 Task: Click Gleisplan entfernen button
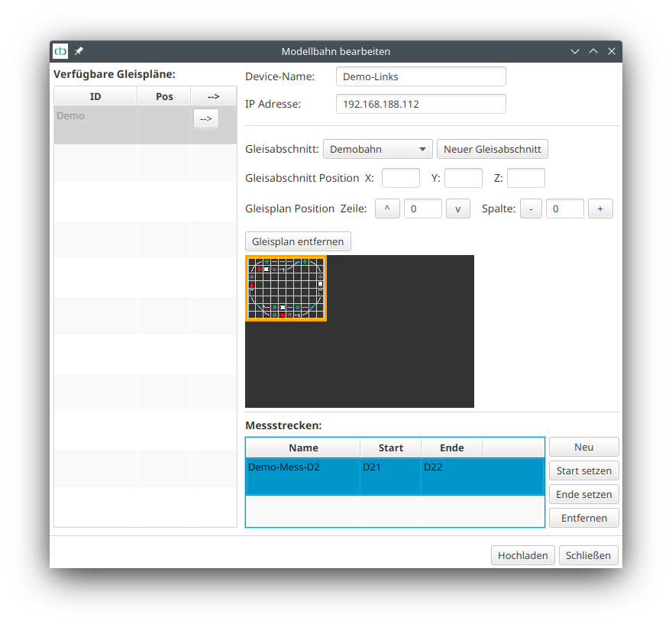(298, 241)
